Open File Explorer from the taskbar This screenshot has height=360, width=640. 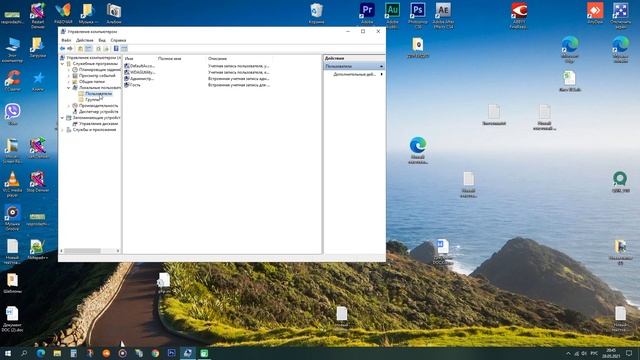click(x=57, y=353)
